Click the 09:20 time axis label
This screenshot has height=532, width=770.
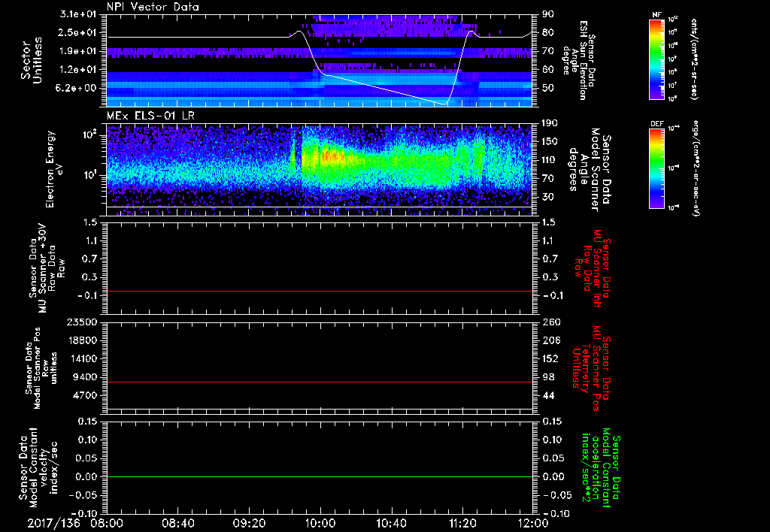[250, 523]
